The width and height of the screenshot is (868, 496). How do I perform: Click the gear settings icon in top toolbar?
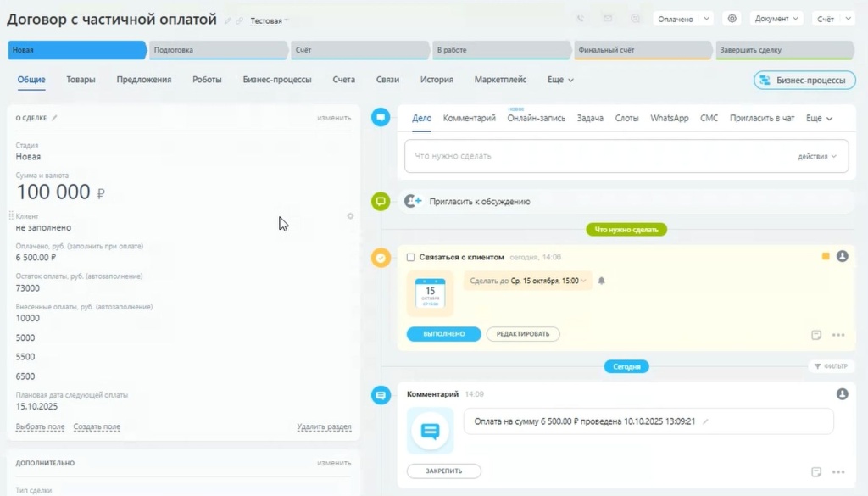(x=732, y=19)
